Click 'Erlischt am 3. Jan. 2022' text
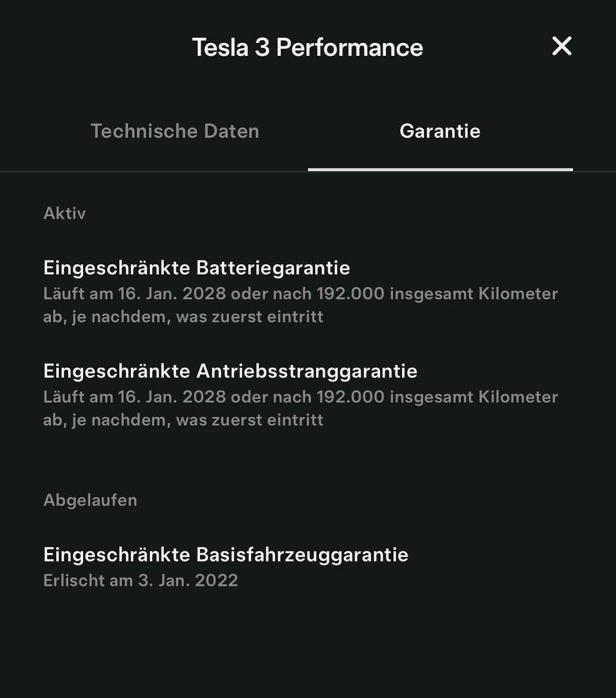616x698 pixels. (x=141, y=580)
